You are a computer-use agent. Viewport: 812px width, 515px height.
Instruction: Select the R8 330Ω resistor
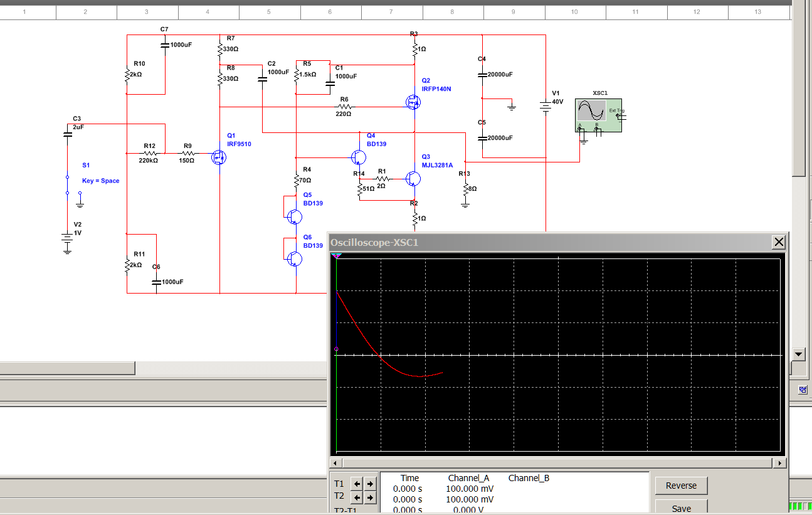pos(219,78)
